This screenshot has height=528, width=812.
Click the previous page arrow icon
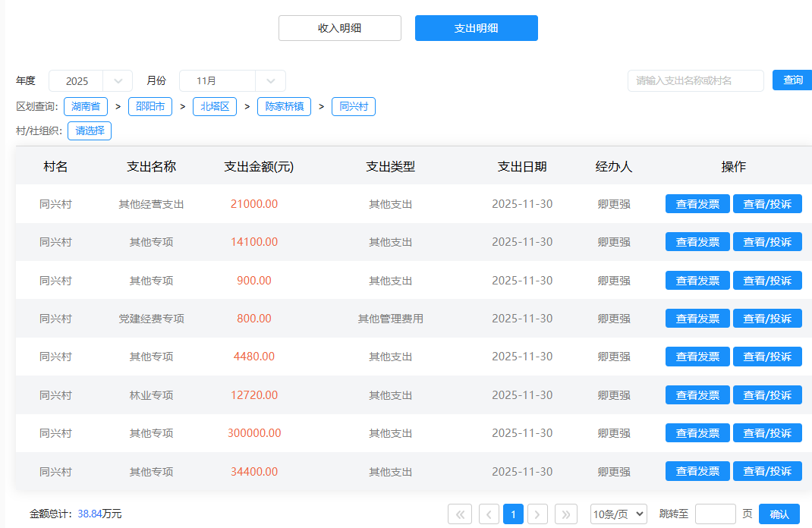pyautogui.click(x=489, y=514)
